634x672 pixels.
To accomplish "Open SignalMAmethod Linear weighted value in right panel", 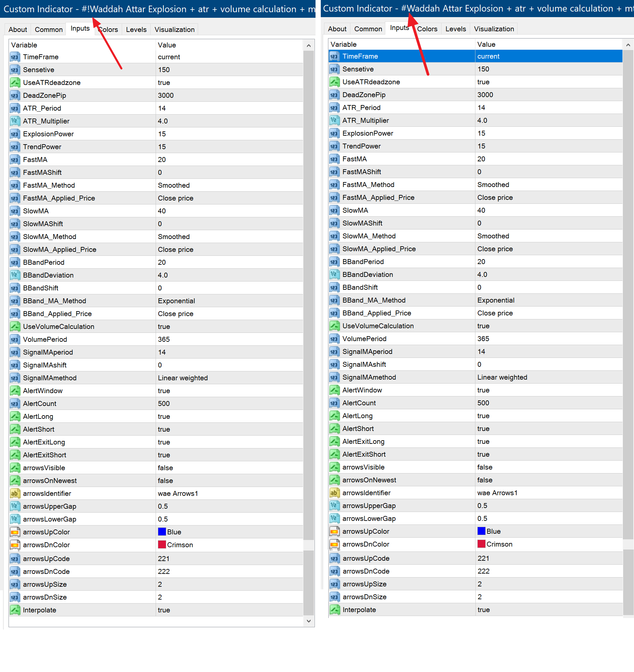I will pos(502,377).
